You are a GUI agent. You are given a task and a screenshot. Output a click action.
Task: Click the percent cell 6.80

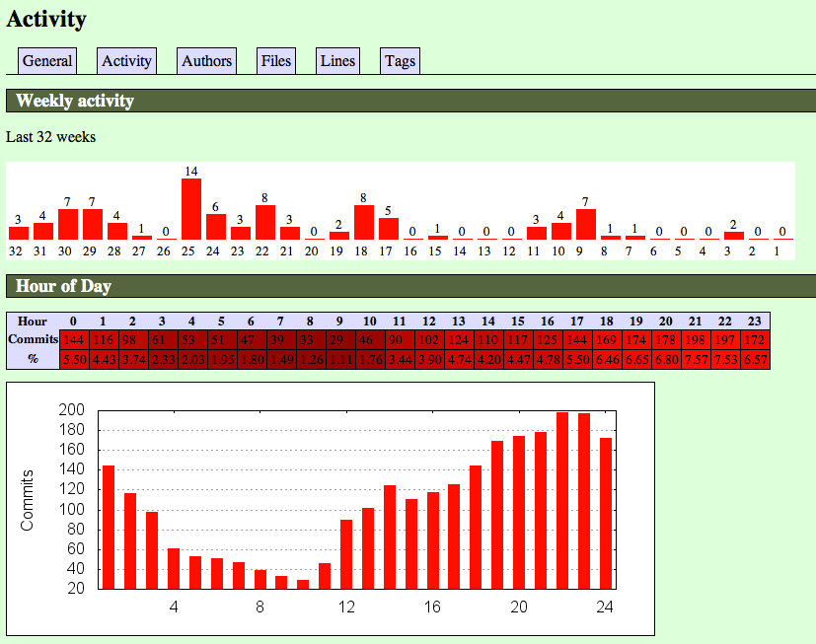click(666, 359)
